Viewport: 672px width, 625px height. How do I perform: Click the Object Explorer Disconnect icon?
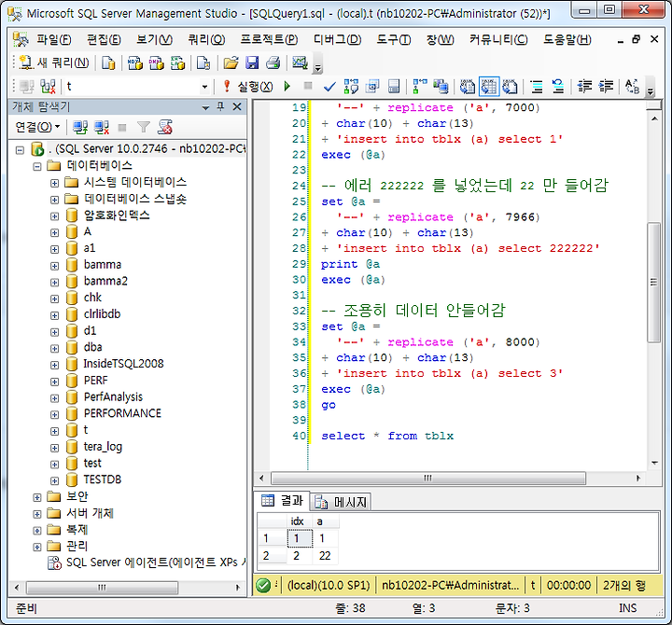tap(102, 127)
